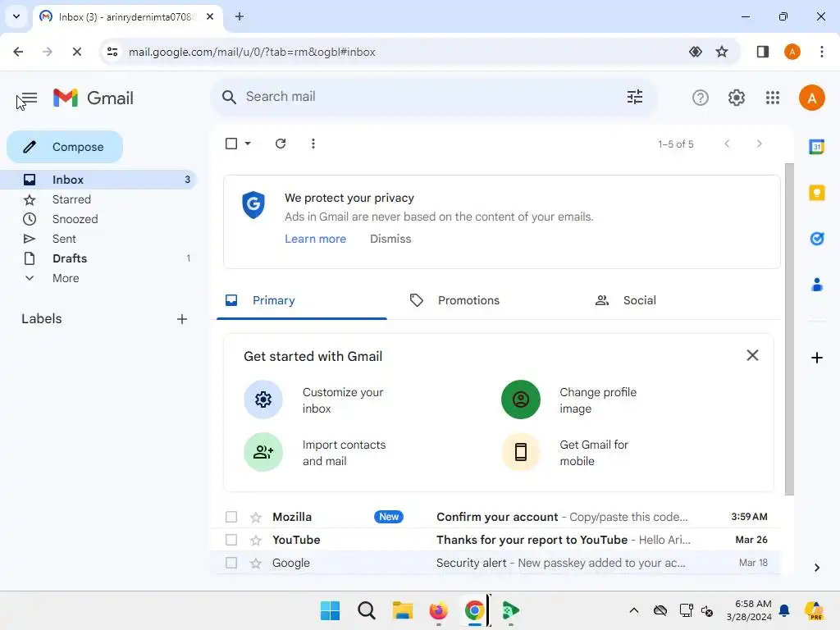Open Google apps grid
840x630 pixels.
(773, 98)
